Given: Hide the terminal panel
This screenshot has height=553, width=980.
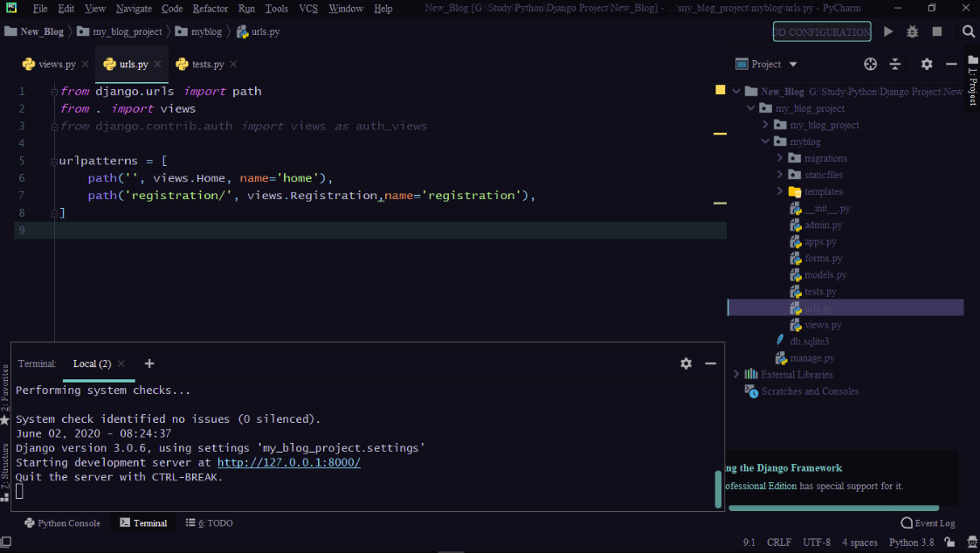Looking at the screenshot, I should click(x=711, y=363).
